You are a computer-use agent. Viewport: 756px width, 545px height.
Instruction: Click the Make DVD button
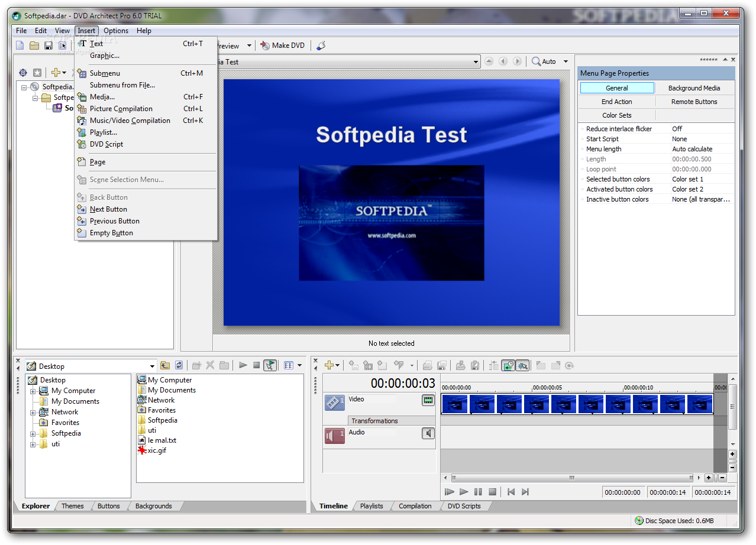pyautogui.click(x=283, y=46)
